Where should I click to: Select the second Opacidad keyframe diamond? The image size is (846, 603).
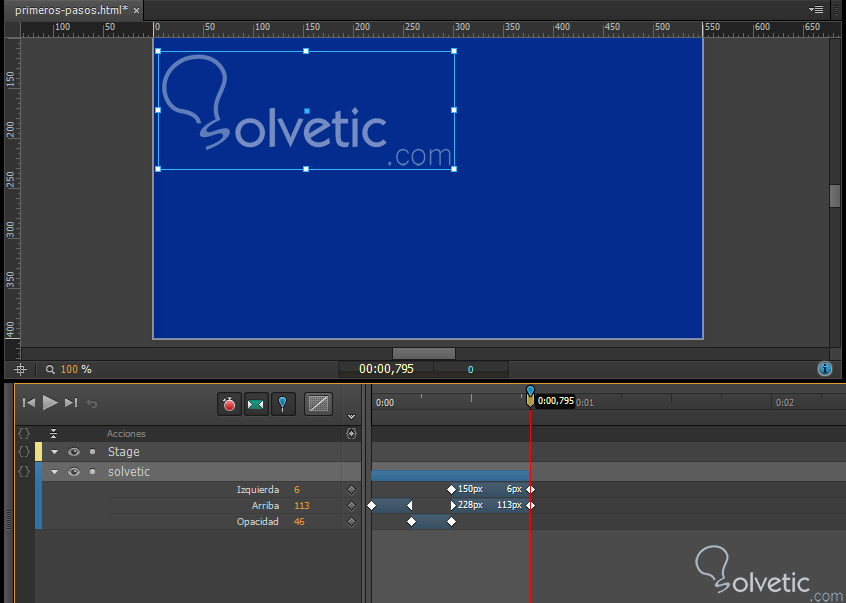[x=452, y=522]
